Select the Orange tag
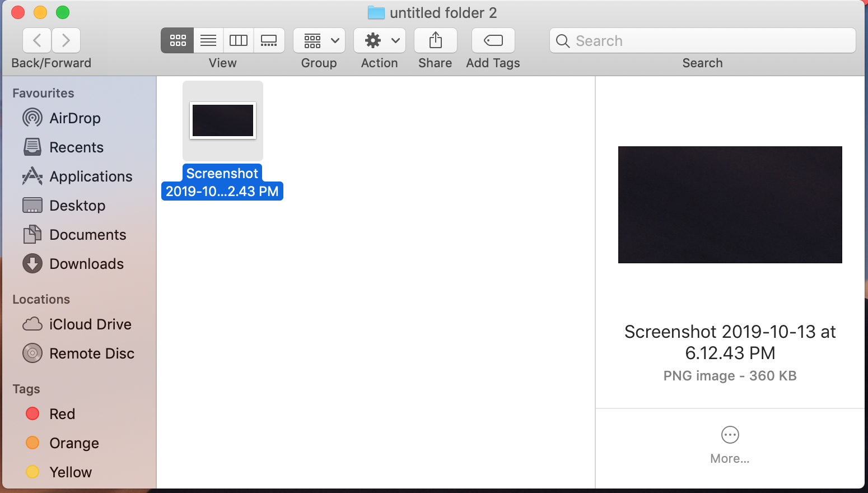 click(62, 443)
